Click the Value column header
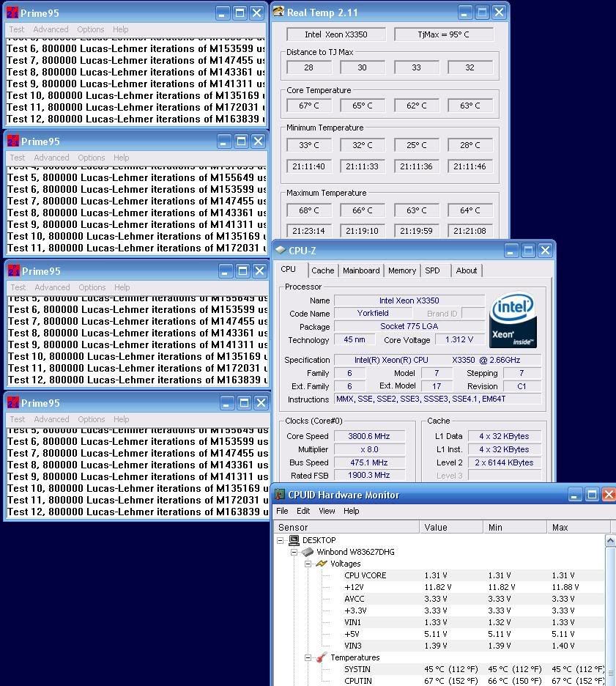The width and height of the screenshot is (616, 686). pos(451,527)
